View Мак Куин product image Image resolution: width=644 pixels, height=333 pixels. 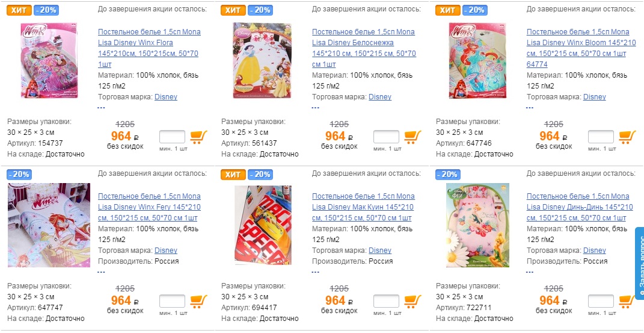263,225
